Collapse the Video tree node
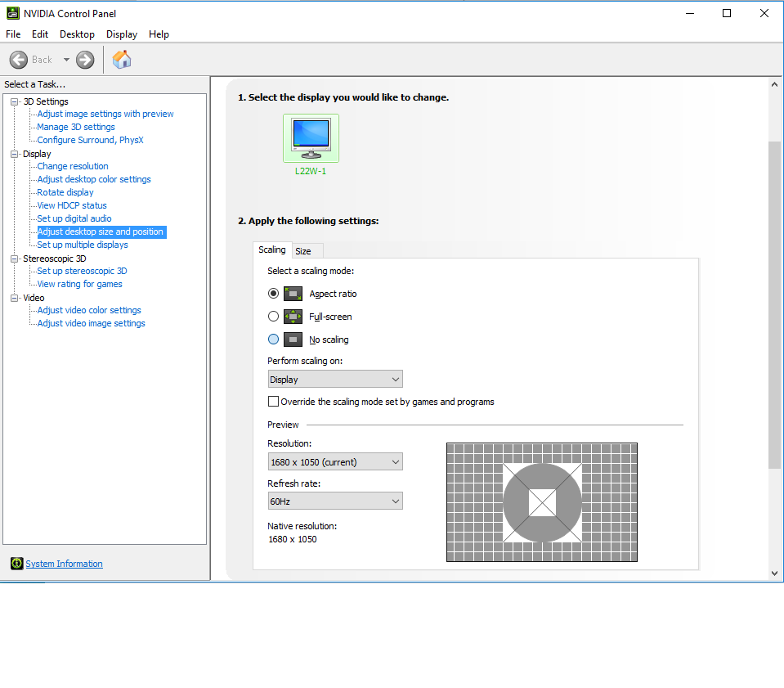784x688 pixels. pos(15,299)
